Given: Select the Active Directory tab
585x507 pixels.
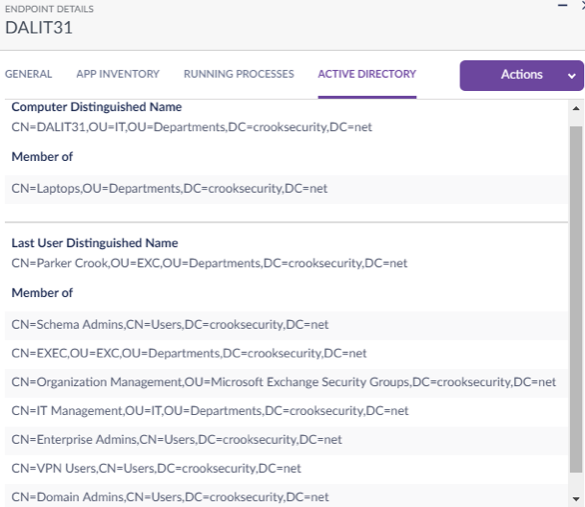Looking at the screenshot, I should (367, 74).
